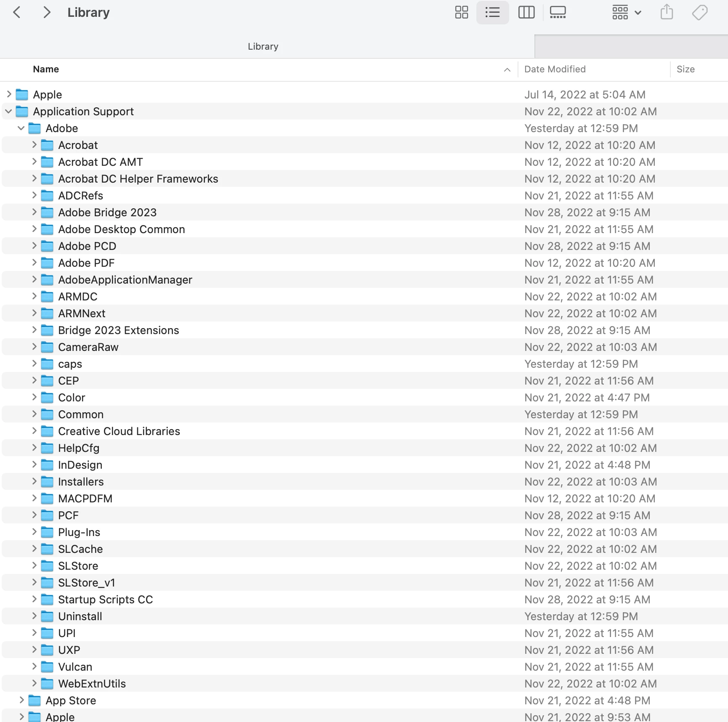Screen dimensions: 728x722
Task: Select the ARMNext folder icon
Action: (47, 313)
